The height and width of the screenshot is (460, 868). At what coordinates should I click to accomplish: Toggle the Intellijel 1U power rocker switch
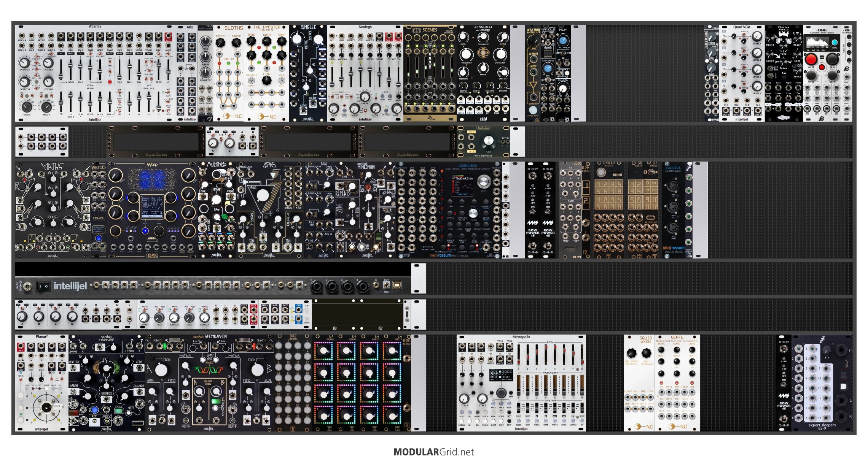(x=43, y=286)
